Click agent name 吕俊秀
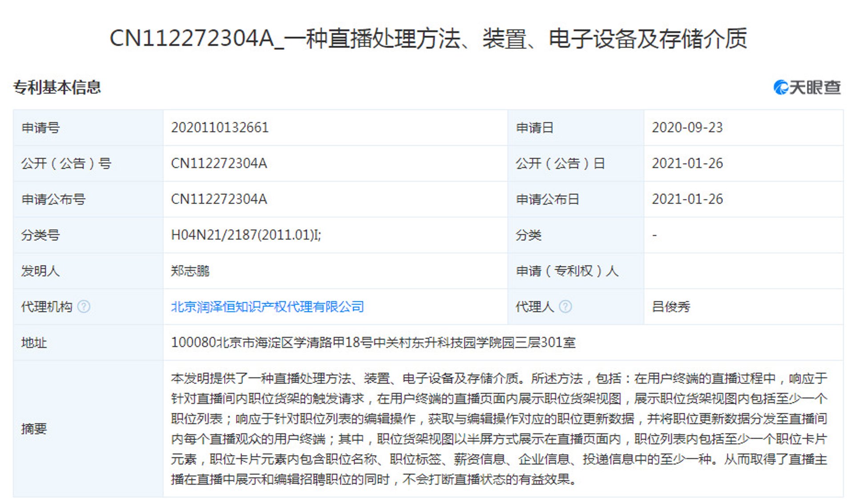Viewport: 854px width, 504px height. (671, 307)
